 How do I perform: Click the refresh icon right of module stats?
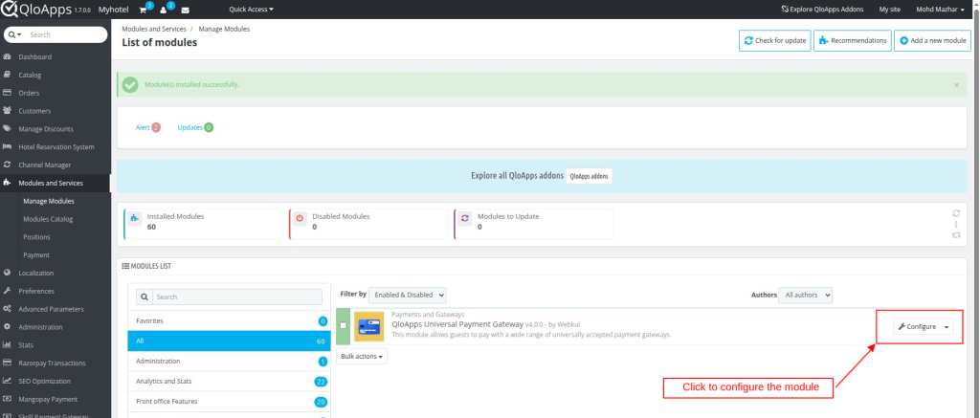(955, 213)
